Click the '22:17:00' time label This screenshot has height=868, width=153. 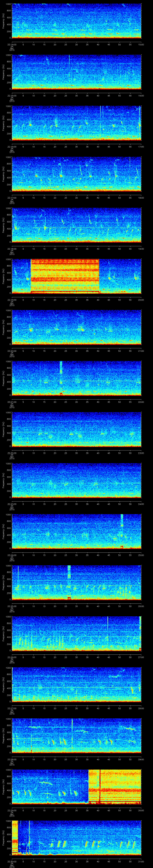click(12, 197)
